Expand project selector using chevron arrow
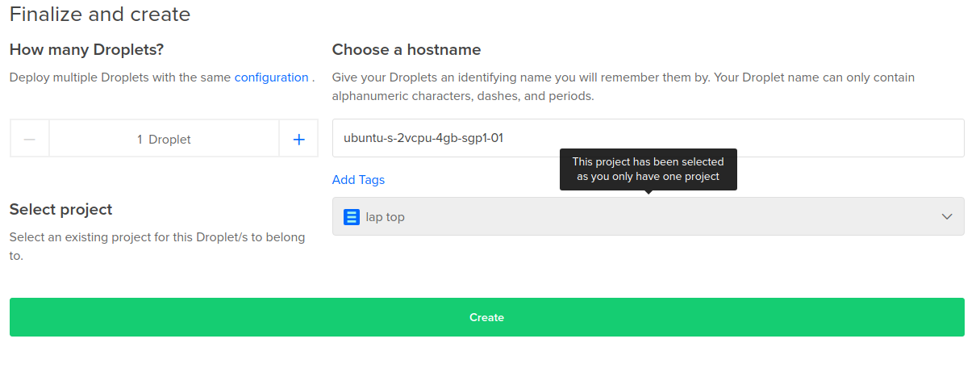The width and height of the screenshot is (980, 368). click(947, 216)
